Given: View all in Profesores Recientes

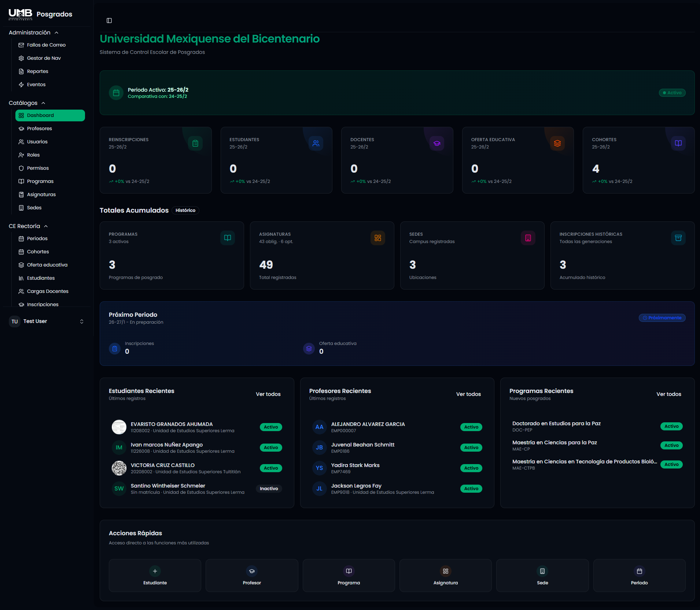Looking at the screenshot, I should 468,394.
